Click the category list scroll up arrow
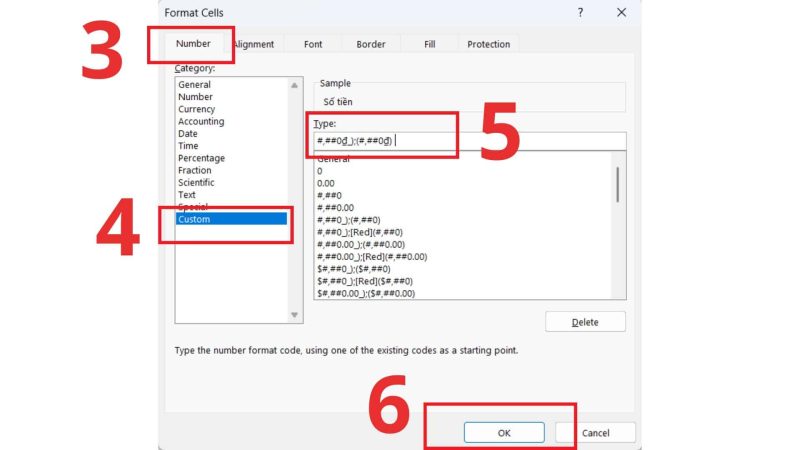The height and width of the screenshot is (450, 800). (x=294, y=85)
